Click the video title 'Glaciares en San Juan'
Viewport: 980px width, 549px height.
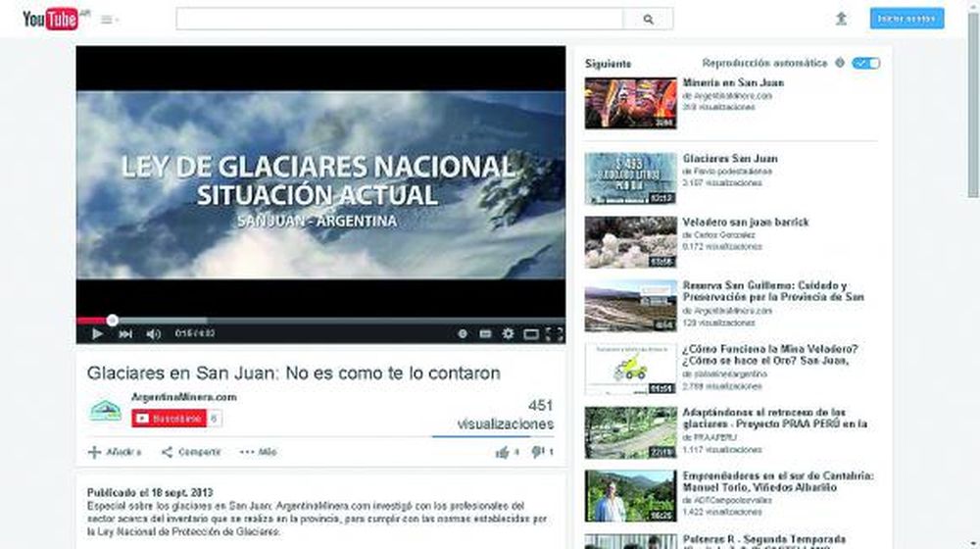pyautogui.click(x=294, y=374)
